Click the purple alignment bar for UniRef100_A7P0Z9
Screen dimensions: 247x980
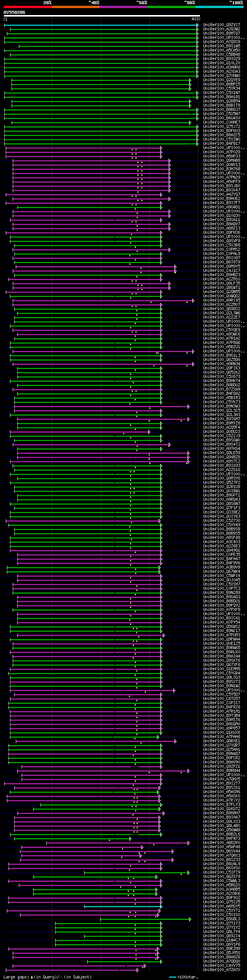(x=84, y=152)
